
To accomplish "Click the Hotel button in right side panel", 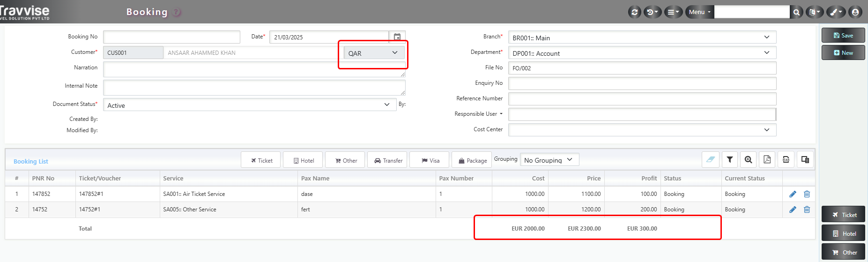I will click(843, 233).
